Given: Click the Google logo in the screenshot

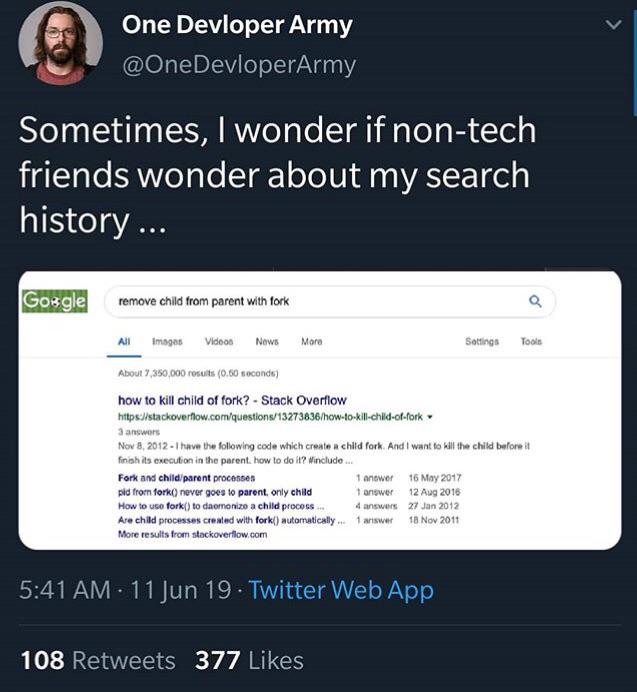Looking at the screenshot, I should (55, 300).
